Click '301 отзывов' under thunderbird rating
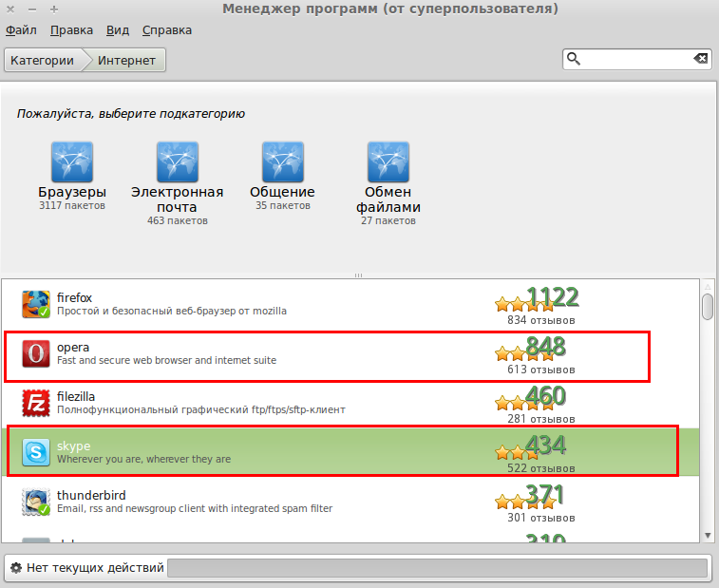The image size is (719, 588). 541,518
